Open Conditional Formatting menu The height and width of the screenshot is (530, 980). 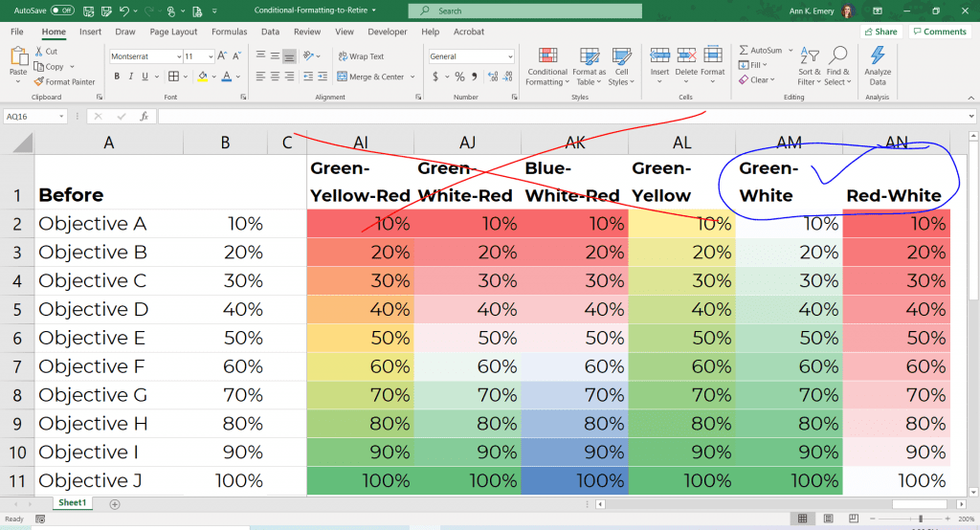(547, 67)
